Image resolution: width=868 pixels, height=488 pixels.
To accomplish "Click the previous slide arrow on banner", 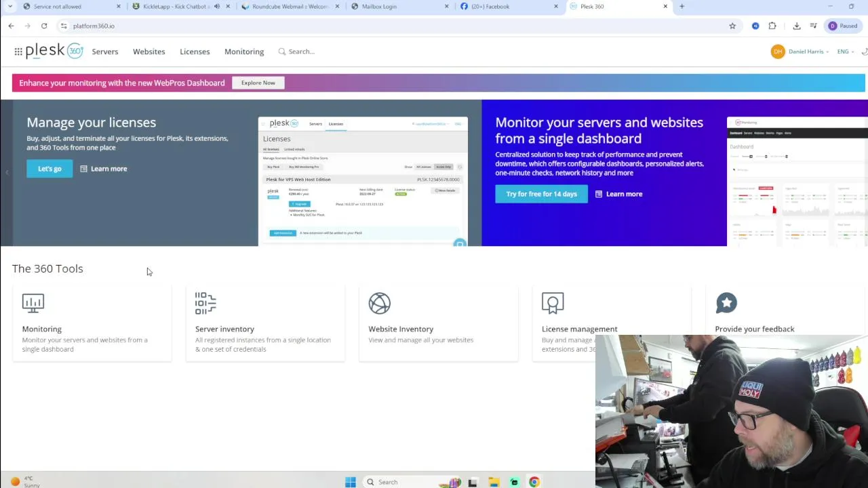I will point(6,173).
